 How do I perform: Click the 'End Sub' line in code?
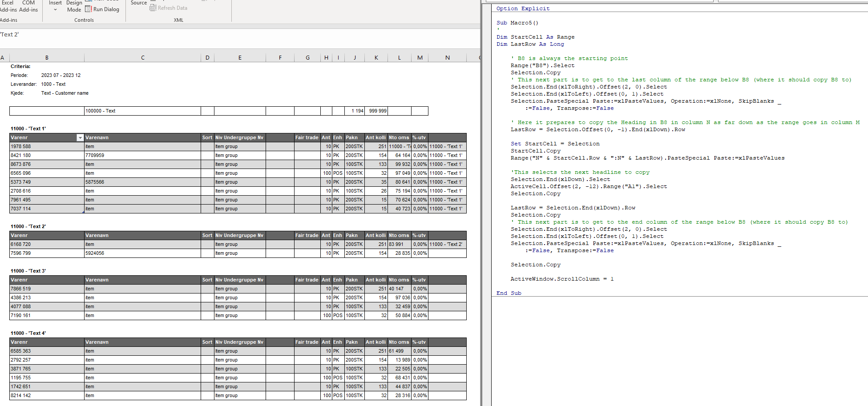(x=509, y=293)
